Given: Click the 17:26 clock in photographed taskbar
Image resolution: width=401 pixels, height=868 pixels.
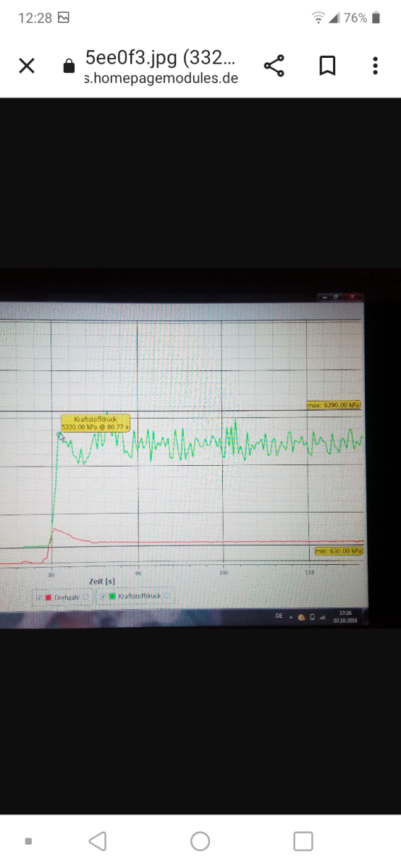Looking at the screenshot, I should point(345,613).
